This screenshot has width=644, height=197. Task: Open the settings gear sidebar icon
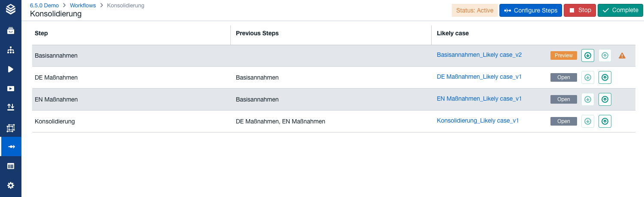[11, 185]
